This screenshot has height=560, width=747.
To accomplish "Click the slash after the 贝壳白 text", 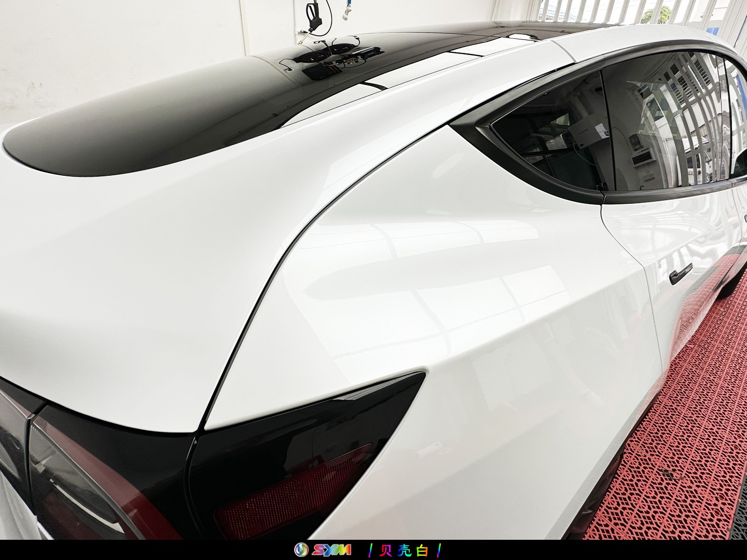I will (x=439, y=550).
